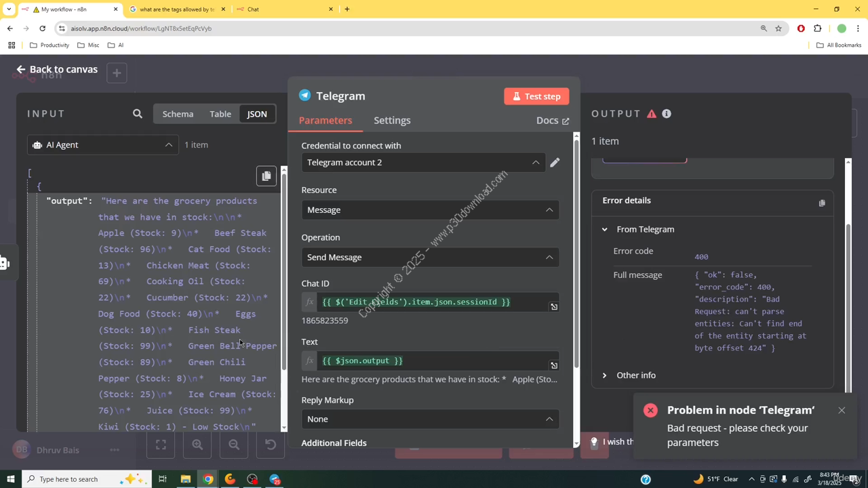Reload the browser page

pyautogui.click(x=42, y=28)
